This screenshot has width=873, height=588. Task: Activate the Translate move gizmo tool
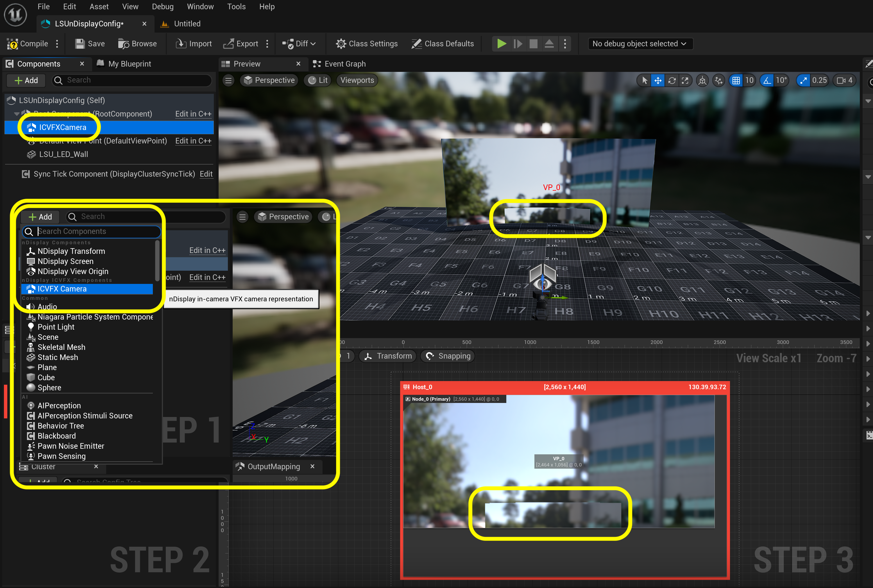pos(658,80)
